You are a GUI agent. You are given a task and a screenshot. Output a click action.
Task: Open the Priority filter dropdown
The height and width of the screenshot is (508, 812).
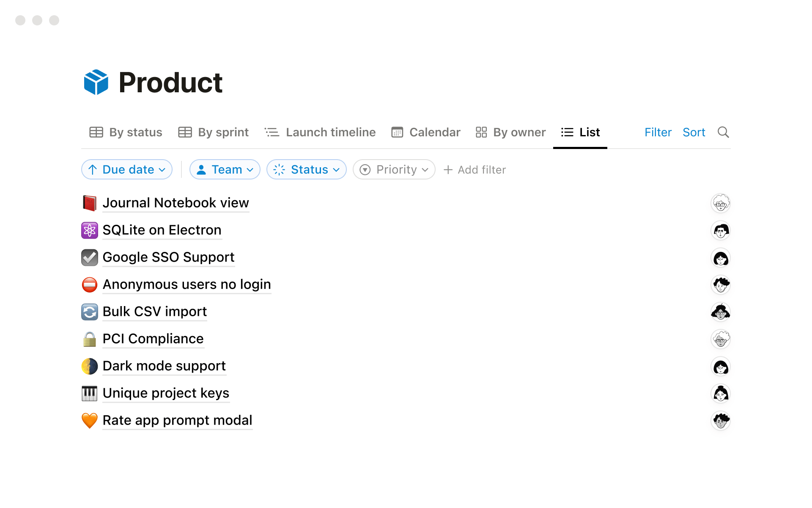pos(394,169)
